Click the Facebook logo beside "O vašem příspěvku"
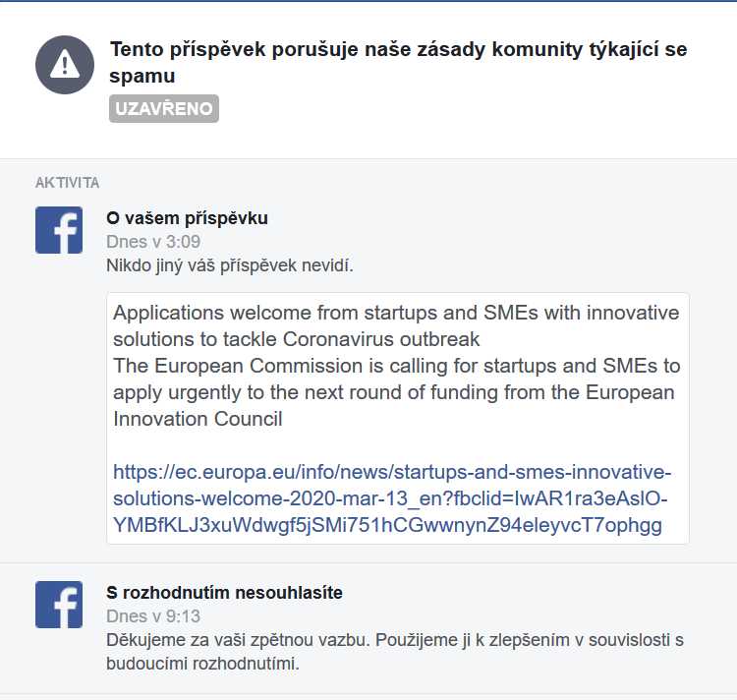Screen dimensions: 737x700 59,230
